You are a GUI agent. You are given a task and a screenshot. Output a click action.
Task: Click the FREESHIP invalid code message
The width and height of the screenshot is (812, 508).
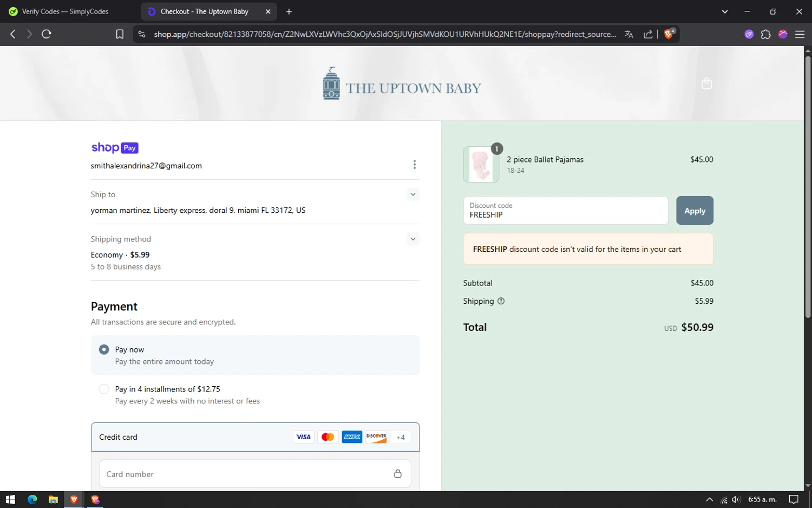(588, 249)
